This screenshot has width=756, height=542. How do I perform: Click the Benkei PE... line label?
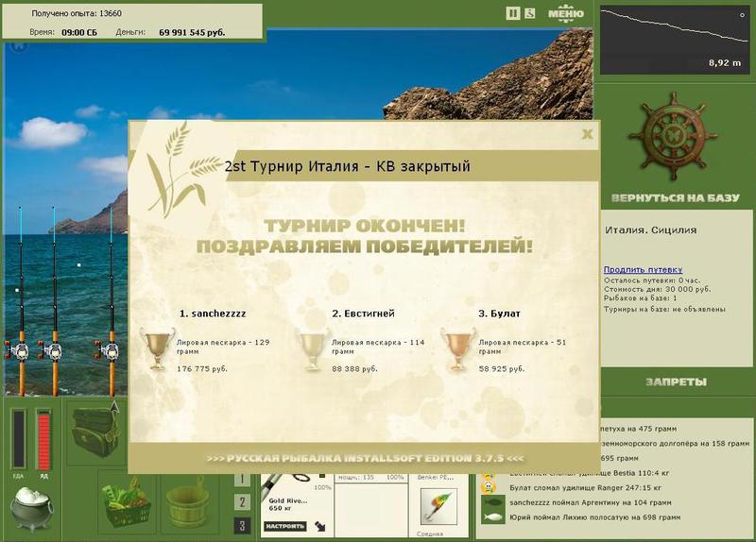coord(436,477)
